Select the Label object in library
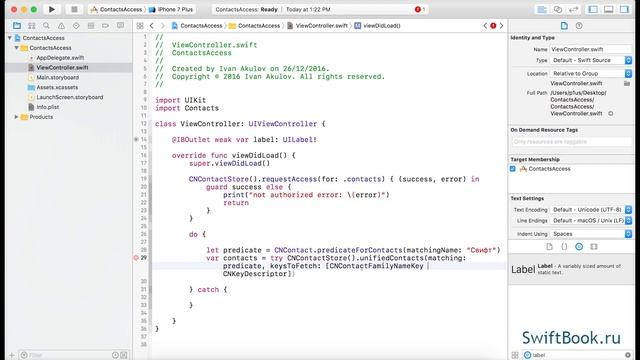Viewport: 640px width, 360px height. coord(571,269)
